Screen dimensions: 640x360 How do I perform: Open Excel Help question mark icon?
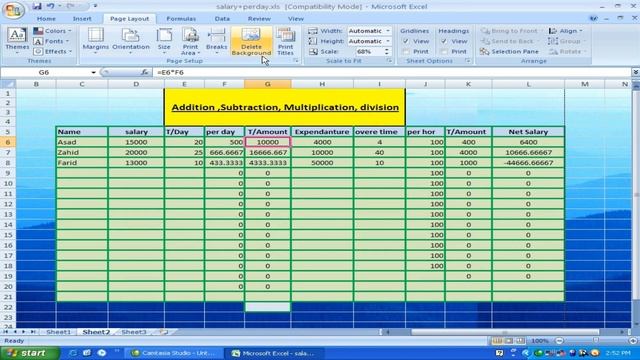tap(593, 18)
